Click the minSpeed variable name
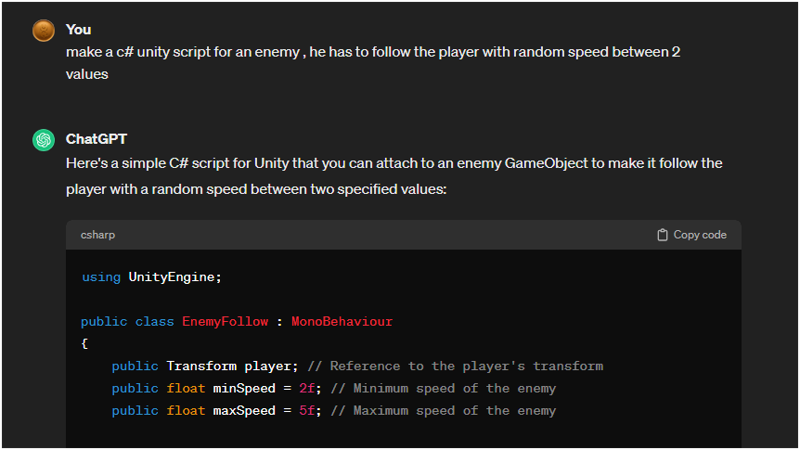 click(x=244, y=388)
